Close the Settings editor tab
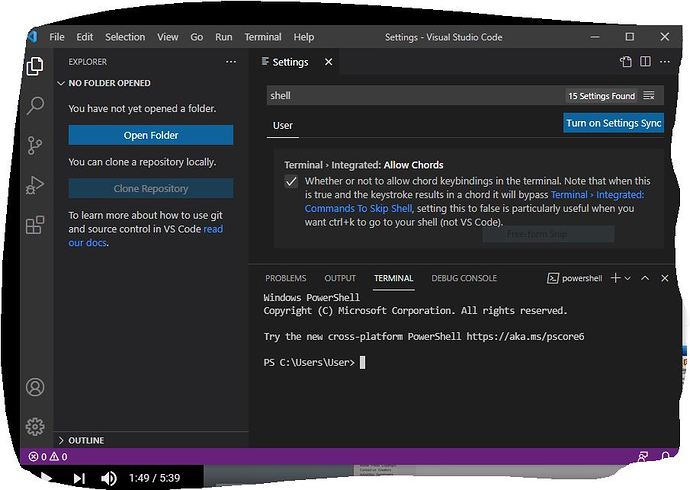690x490 pixels. point(328,62)
